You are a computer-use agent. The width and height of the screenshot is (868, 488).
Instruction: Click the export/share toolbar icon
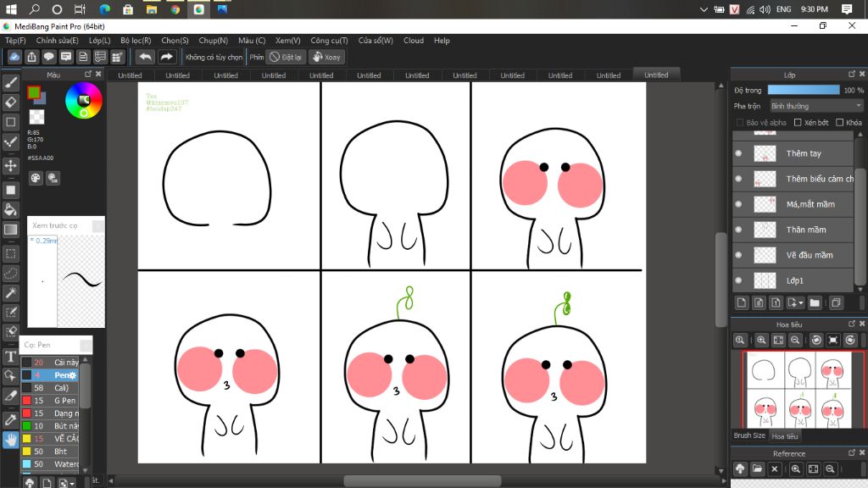(x=31, y=57)
